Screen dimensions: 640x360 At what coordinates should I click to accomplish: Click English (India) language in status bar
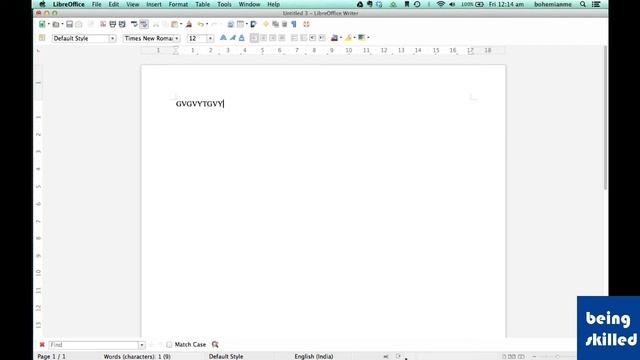[x=314, y=356]
